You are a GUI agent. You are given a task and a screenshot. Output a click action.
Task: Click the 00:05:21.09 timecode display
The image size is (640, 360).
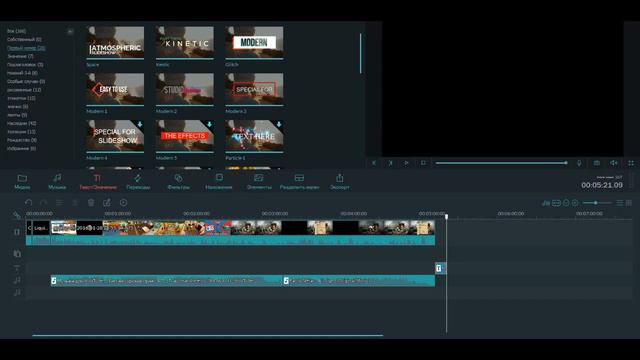coord(602,185)
